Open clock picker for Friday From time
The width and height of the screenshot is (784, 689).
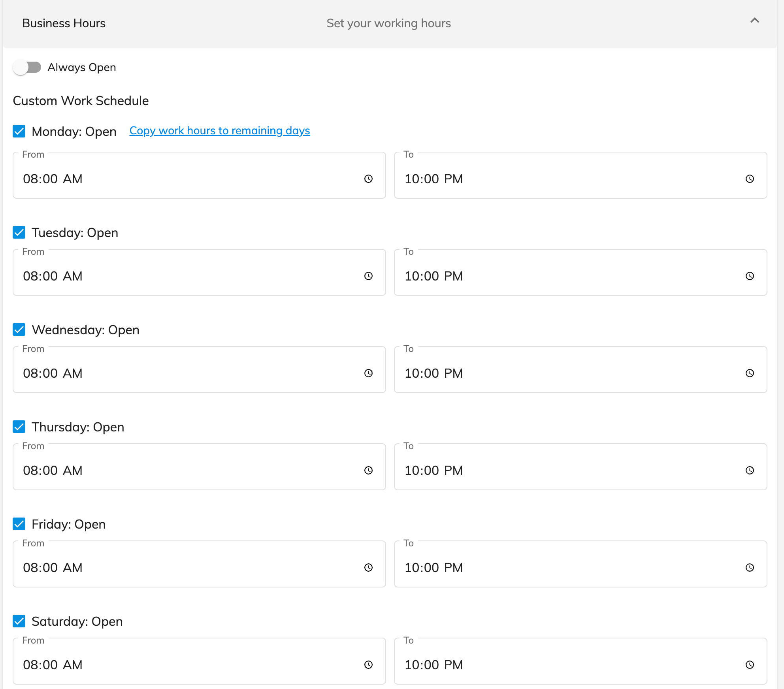pos(368,568)
